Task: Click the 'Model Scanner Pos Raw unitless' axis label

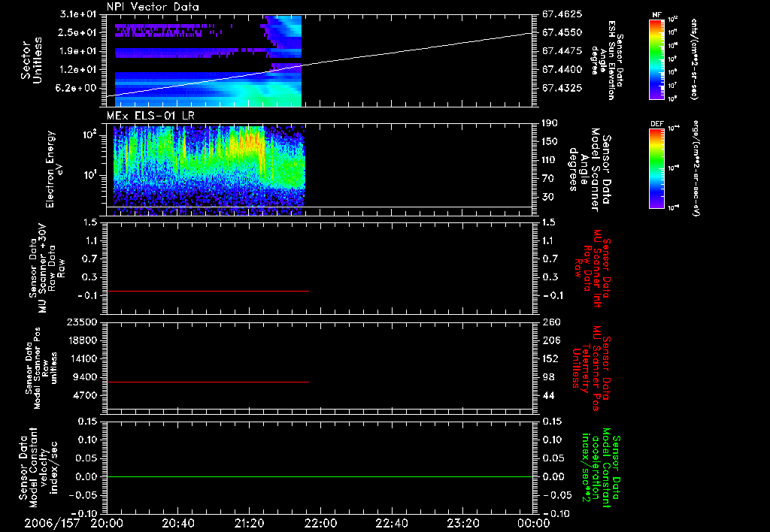Action: pos(41,368)
